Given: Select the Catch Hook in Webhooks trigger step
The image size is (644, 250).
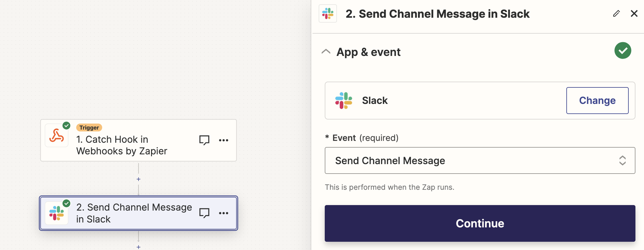Looking at the screenshot, I should 139,140.
